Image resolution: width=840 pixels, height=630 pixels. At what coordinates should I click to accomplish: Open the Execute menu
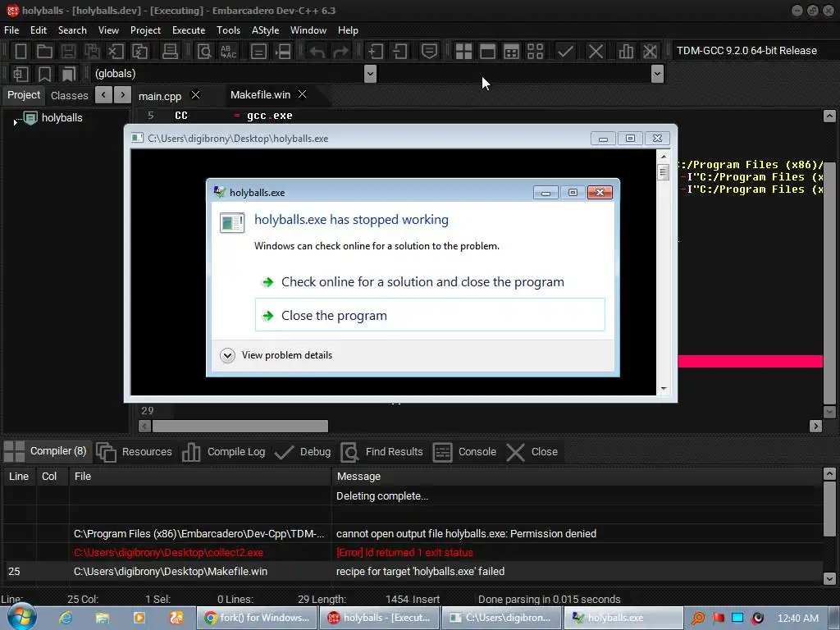click(189, 30)
